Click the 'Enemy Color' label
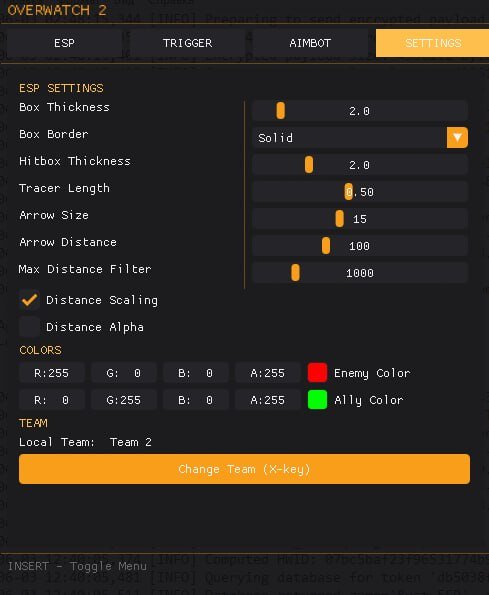Screen dimensions: 489x595 pos(372,373)
